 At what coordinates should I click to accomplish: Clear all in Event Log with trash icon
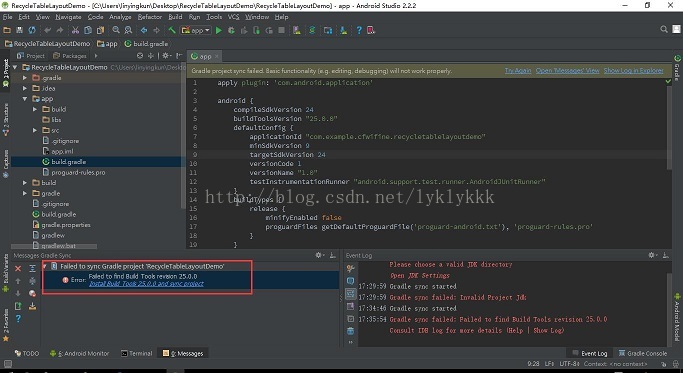click(350, 331)
